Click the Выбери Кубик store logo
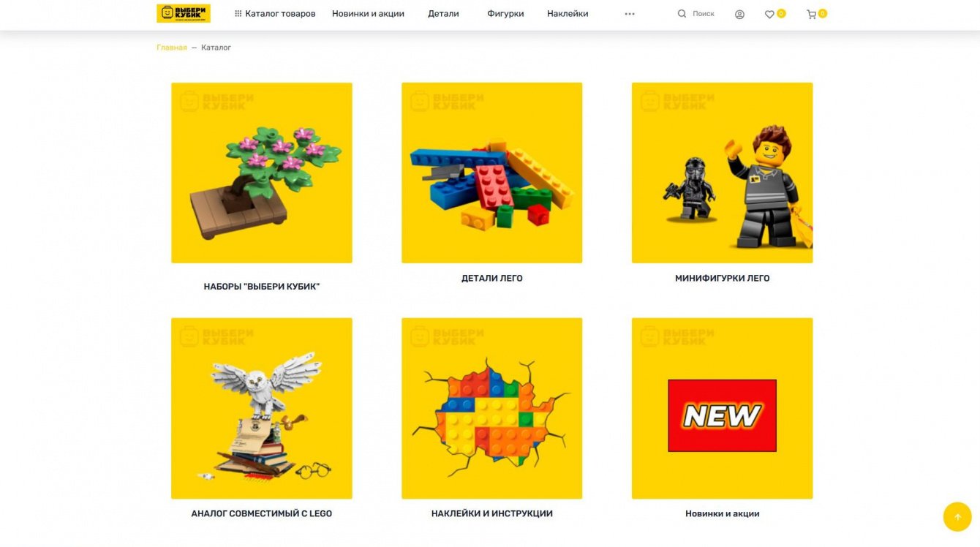 [184, 13]
